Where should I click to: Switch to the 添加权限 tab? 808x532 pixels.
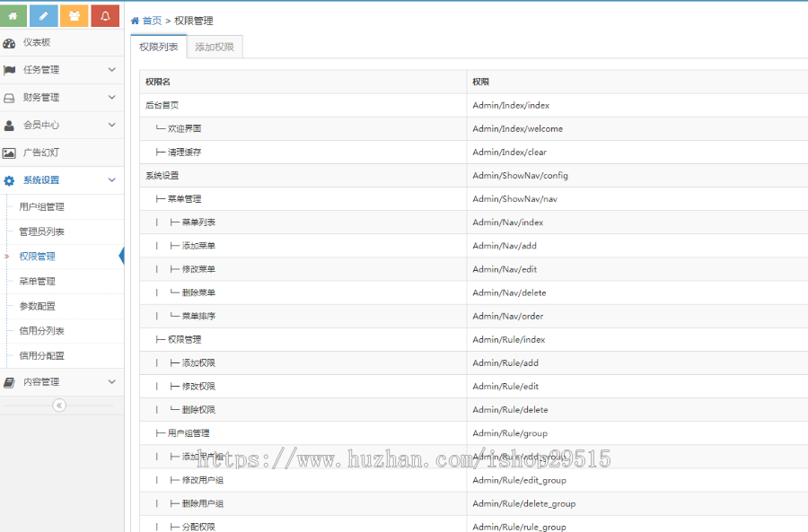click(215, 48)
